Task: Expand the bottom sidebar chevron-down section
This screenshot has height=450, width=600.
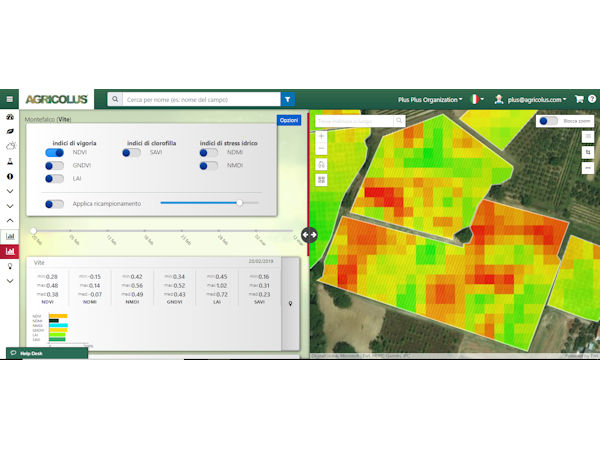Action: [10, 281]
